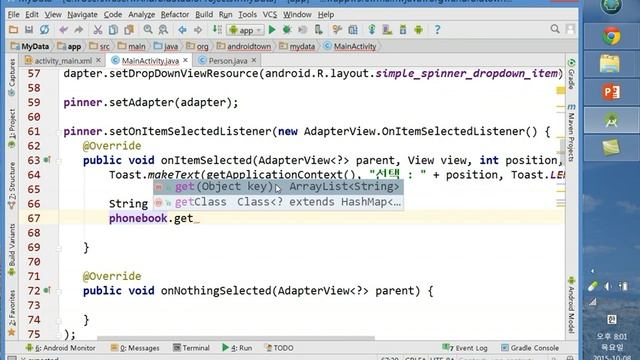640x360 pixels.
Task: Close the MainActivity.java tab
Action: tap(186, 60)
